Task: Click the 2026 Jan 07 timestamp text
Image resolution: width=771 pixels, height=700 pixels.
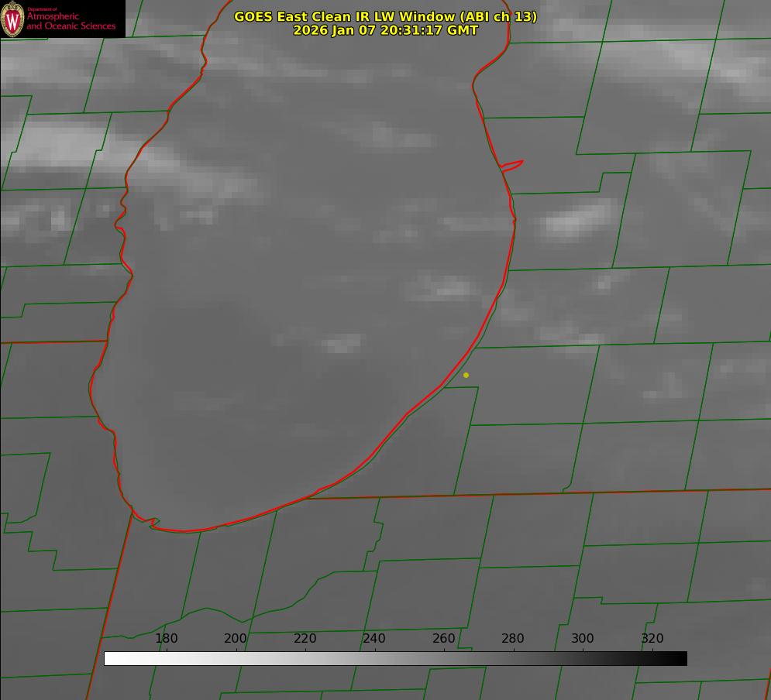Action: coord(385,30)
